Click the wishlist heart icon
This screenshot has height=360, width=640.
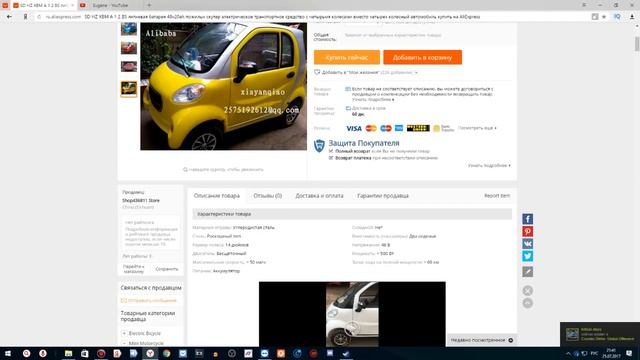317,72
